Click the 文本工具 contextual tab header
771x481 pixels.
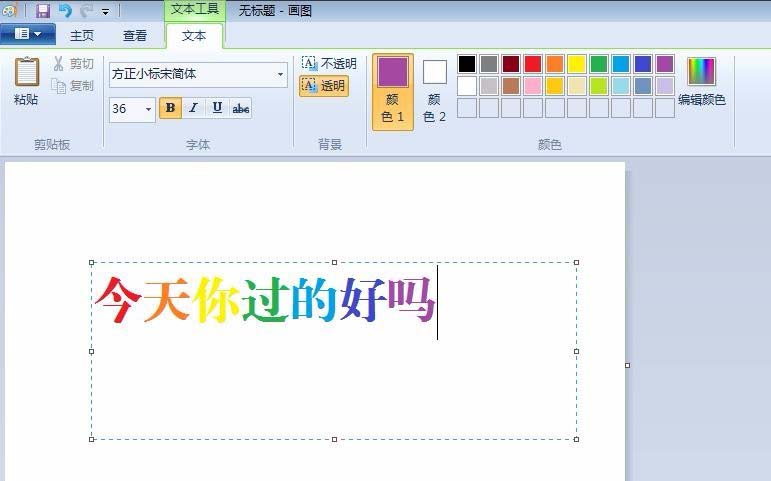point(195,10)
